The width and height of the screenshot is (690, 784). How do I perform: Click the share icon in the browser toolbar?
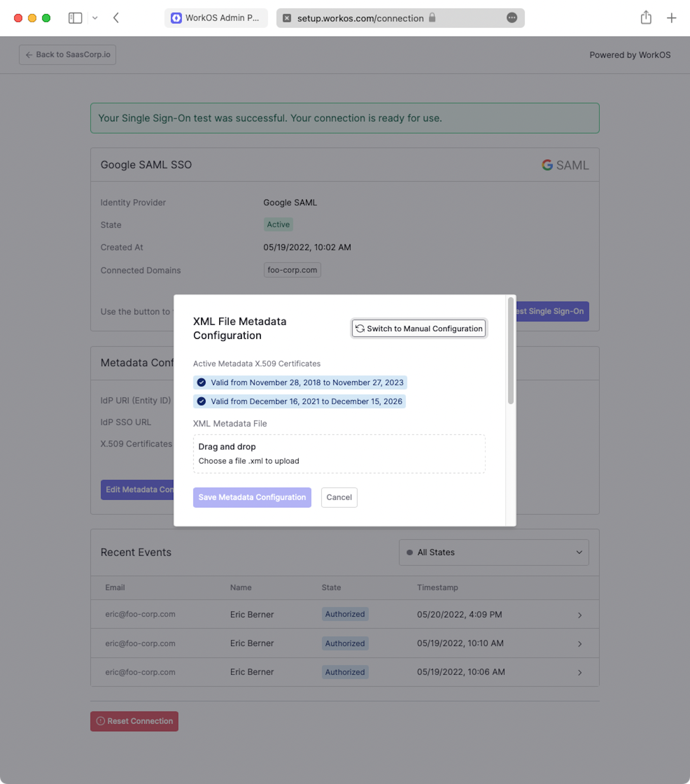click(x=645, y=17)
